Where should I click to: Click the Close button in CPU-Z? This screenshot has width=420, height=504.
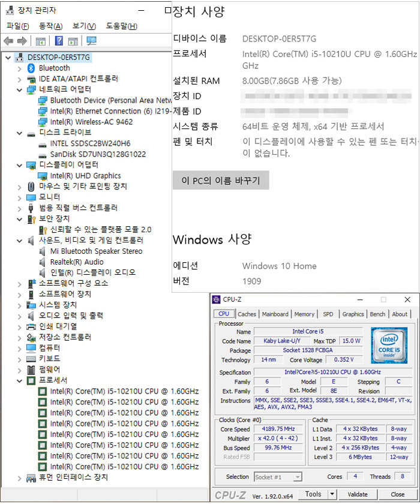click(398, 494)
